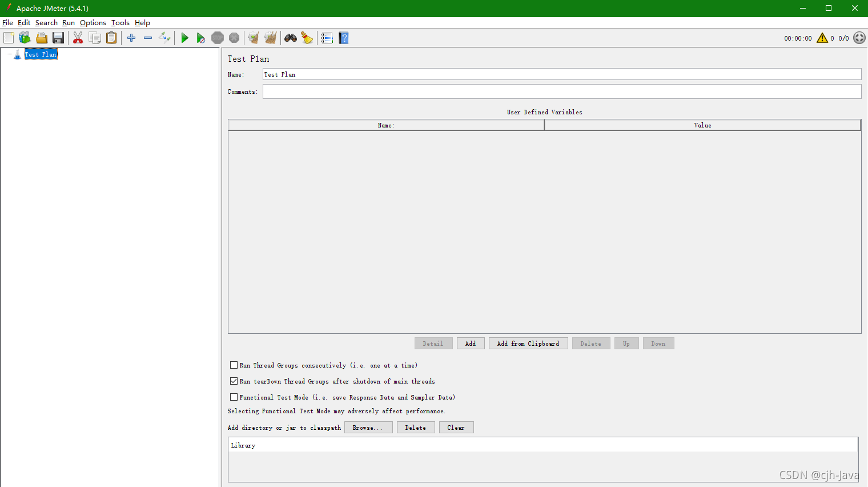The image size is (868, 487).
Task: Click into the Comments text field
Action: coord(562,91)
